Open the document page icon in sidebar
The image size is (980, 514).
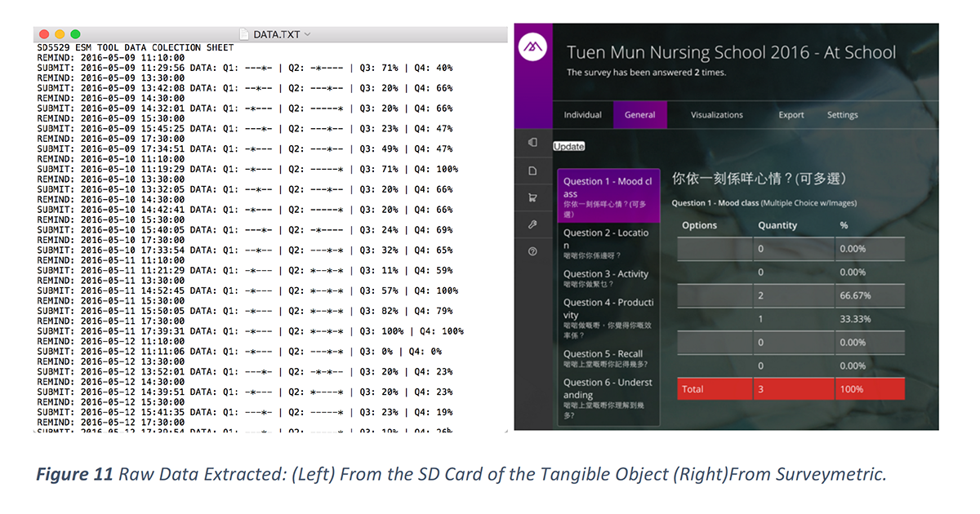(532, 171)
